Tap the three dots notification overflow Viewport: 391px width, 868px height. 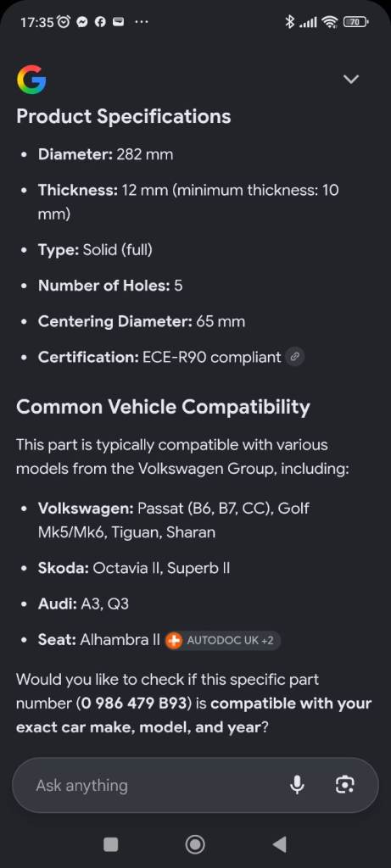[142, 23]
